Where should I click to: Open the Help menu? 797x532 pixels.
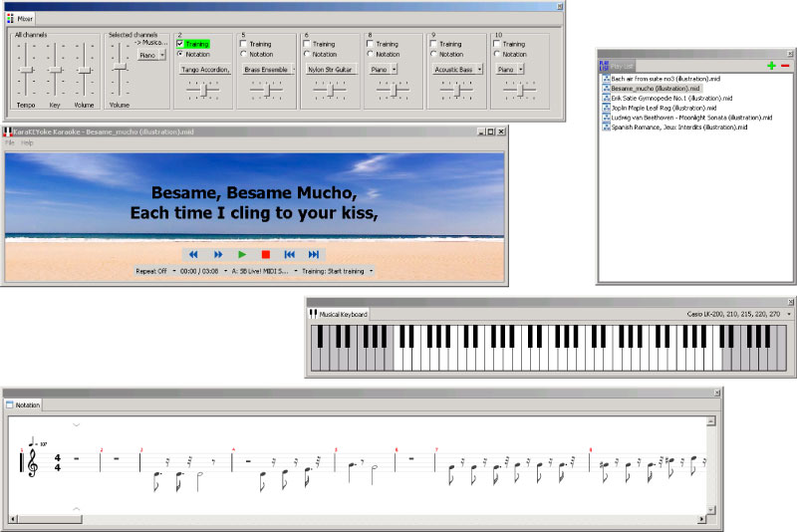(27, 142)
